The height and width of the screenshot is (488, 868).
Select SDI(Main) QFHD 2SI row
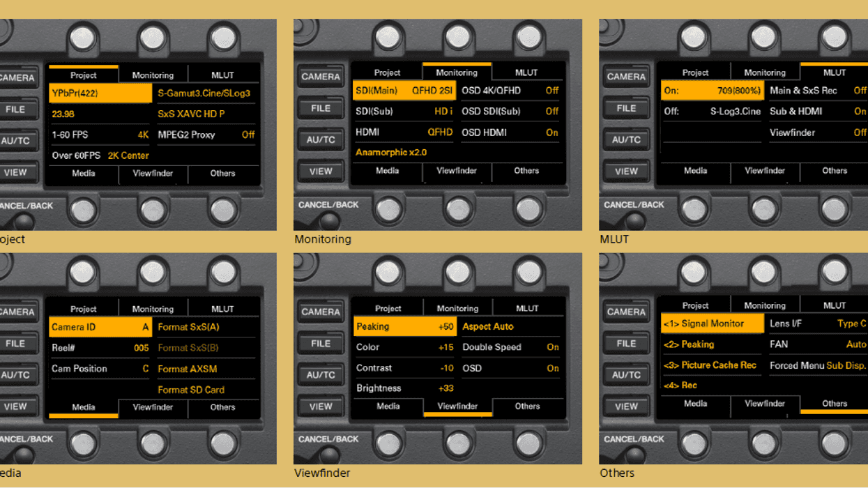pos(404,91)
